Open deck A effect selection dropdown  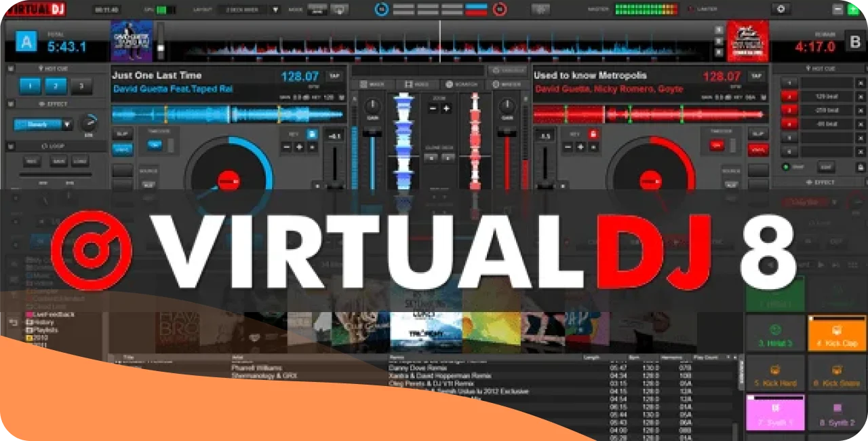point(67,125)
